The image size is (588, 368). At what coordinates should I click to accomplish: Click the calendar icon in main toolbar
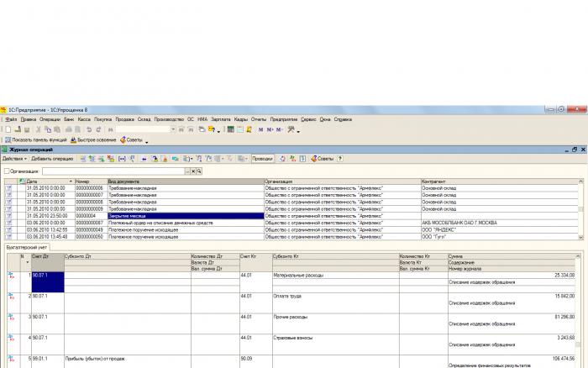[x=239, y=129]
